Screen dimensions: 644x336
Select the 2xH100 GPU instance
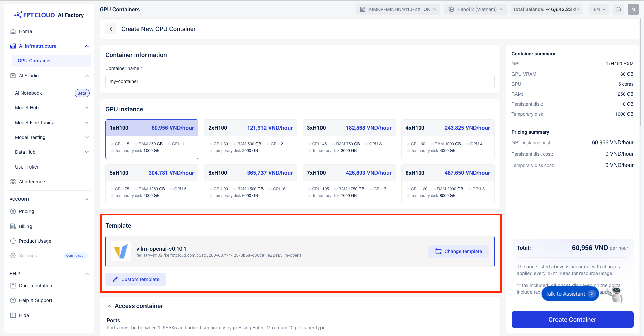250,139
